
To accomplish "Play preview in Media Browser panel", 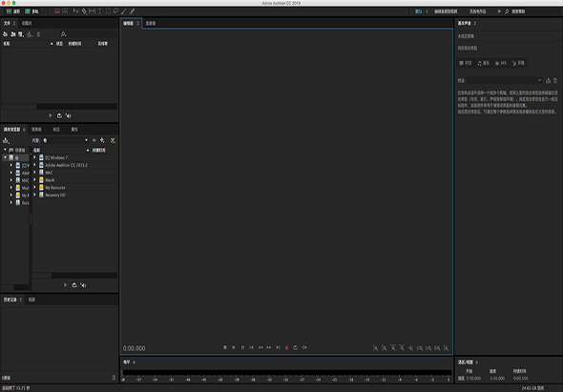I will coord(65,285).
